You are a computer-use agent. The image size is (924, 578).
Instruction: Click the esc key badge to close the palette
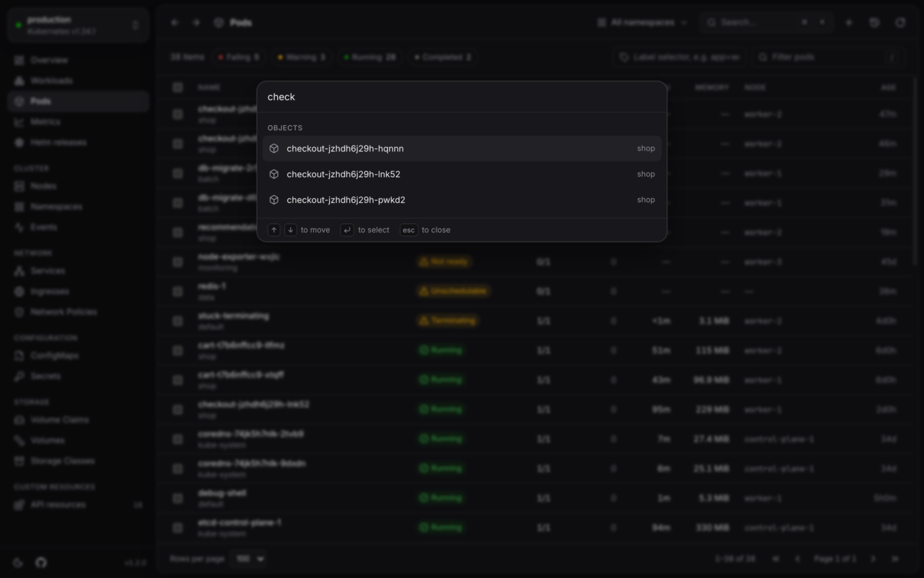click(x=409, y=230)
